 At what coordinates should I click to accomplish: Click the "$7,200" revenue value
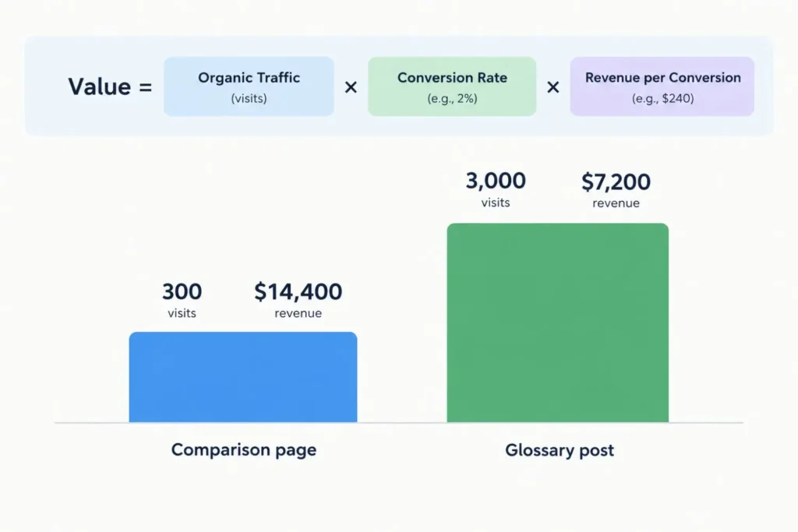pos(616,181)
